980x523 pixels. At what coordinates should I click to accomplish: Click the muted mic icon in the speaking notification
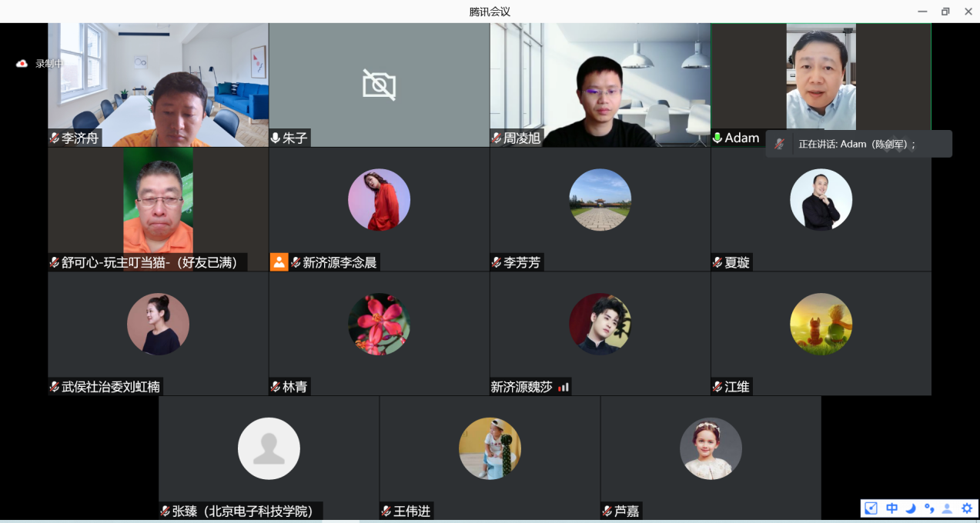(780, 144)
